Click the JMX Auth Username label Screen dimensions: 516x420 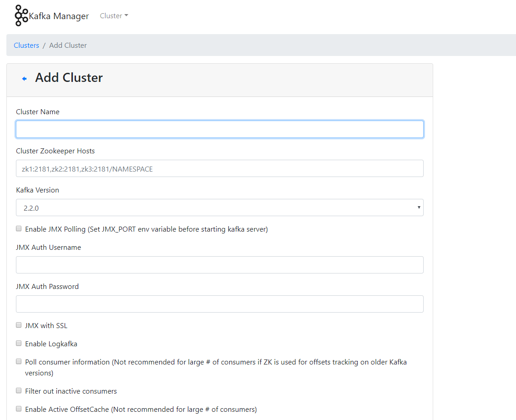tap(48, 248)
